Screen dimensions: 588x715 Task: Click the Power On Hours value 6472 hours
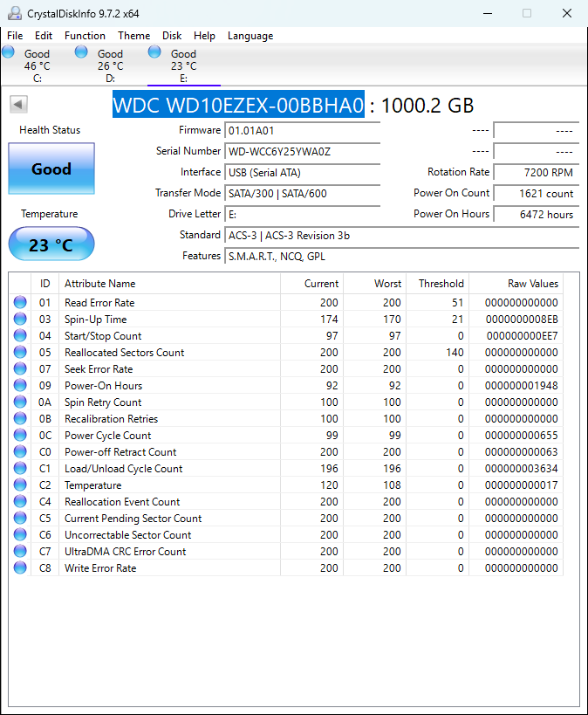(536, 214)
